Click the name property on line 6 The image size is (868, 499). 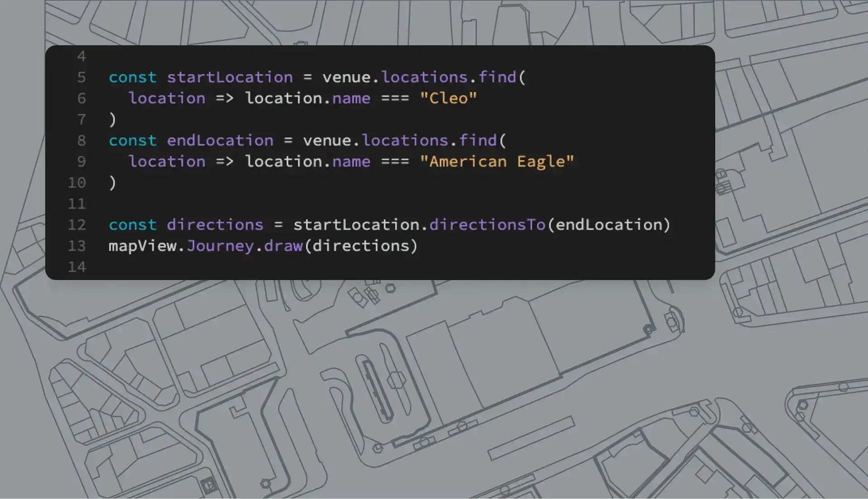351,98
